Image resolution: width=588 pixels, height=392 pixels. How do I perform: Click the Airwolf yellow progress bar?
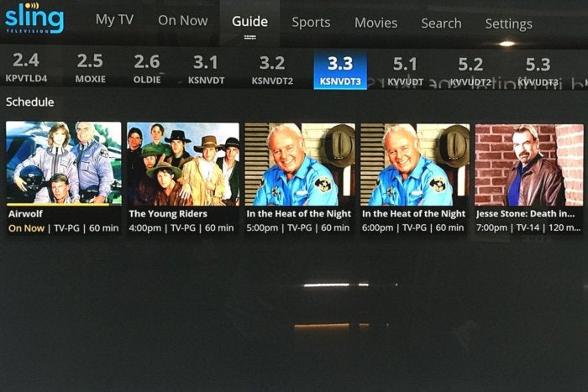(58, 205)
